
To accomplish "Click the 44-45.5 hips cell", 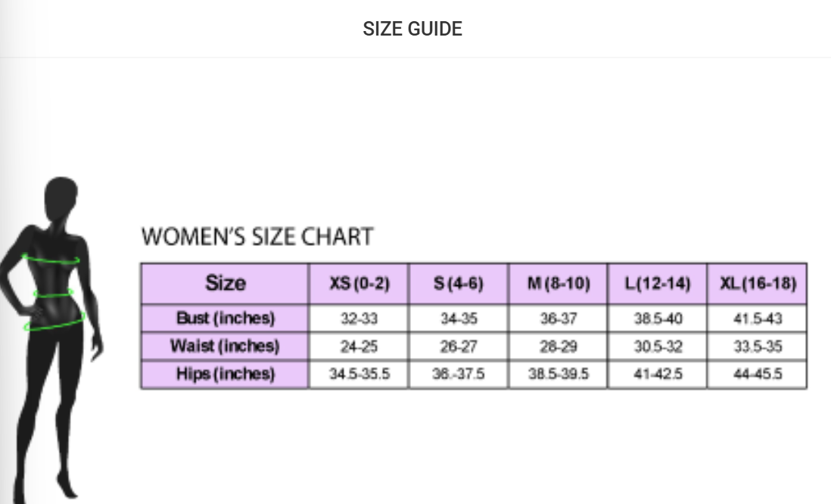I will tap(758, 375).
